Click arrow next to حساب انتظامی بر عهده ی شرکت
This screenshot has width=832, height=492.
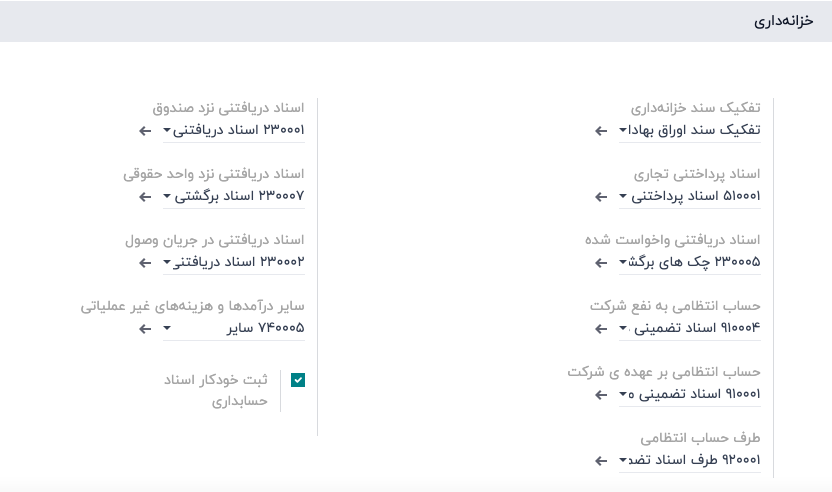[600, 395]
